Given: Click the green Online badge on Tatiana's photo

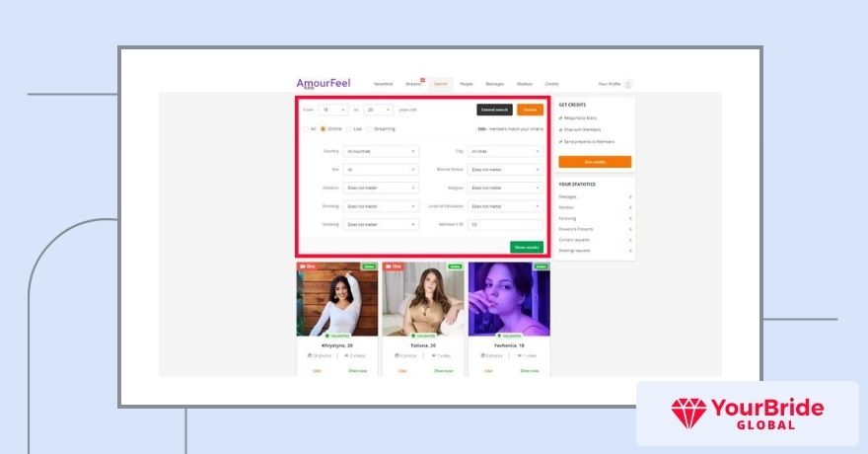Looking at the screenshot, I should click(455, 266).
